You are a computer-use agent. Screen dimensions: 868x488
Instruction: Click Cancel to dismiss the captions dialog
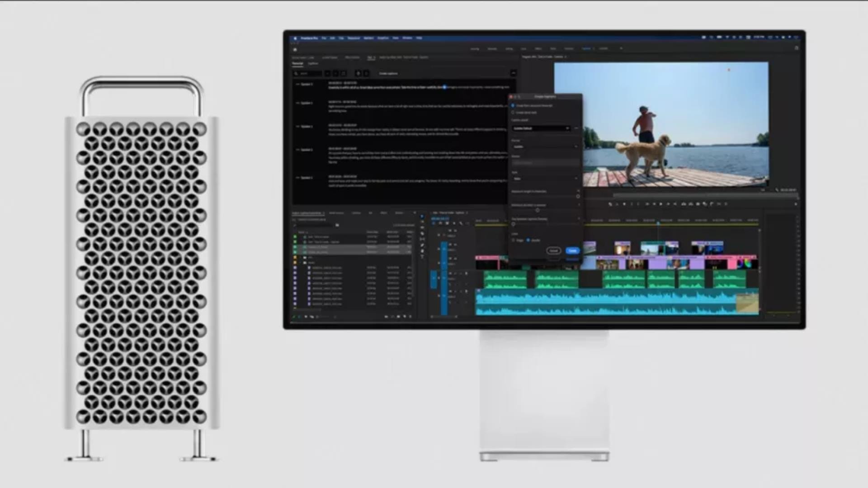tap(554, 251)
